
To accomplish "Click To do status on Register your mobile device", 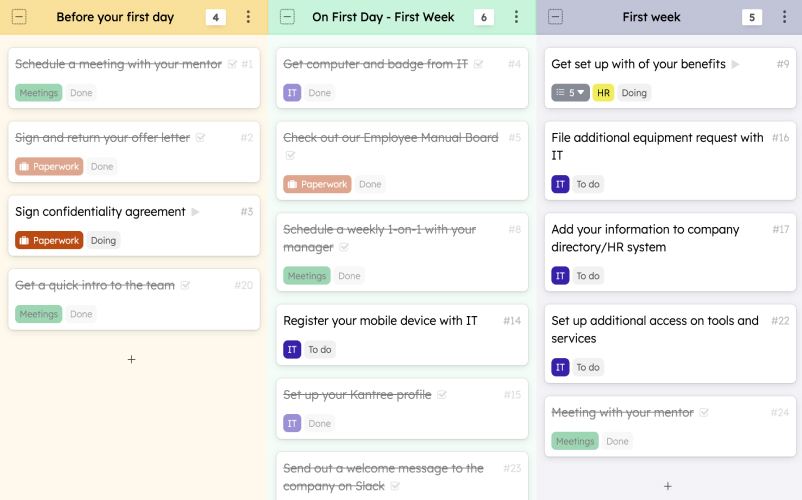I will click(x=320, y=349).
